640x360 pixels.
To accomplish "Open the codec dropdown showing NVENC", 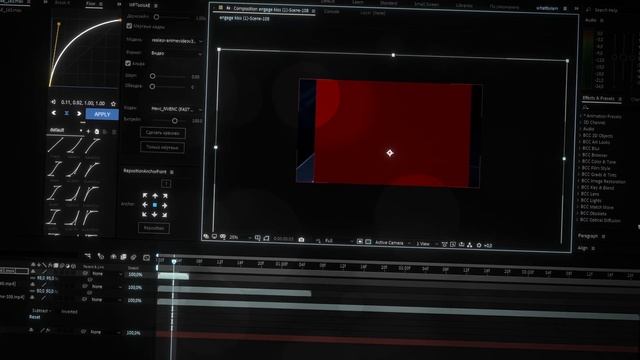I will (176, 109).
